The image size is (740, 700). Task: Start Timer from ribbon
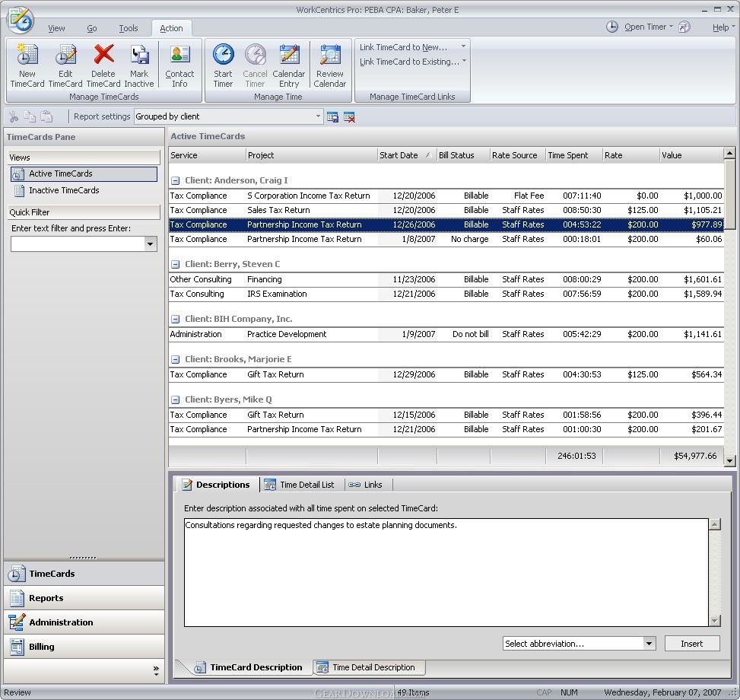pos(223,65)
